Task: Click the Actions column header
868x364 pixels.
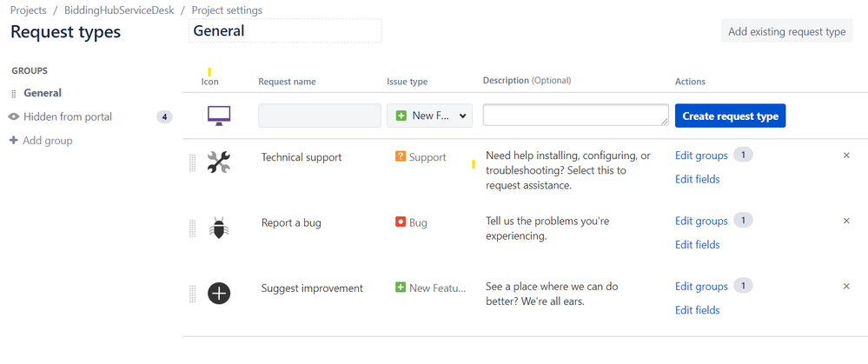Action: click(x=690, y=82)
